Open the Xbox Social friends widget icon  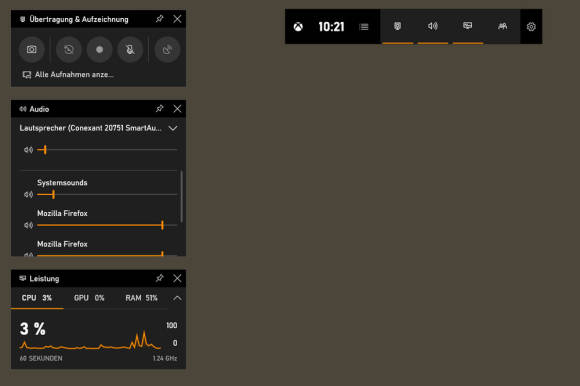(x=502, y=26)
